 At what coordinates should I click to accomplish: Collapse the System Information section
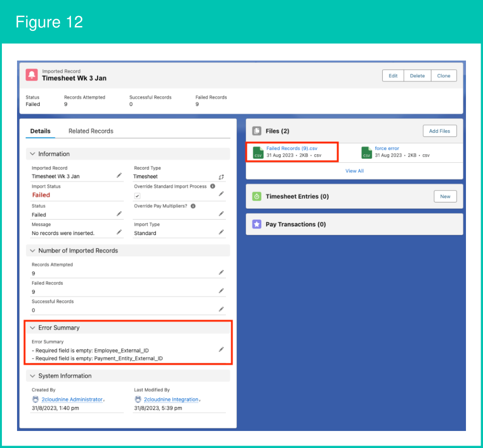32,376
